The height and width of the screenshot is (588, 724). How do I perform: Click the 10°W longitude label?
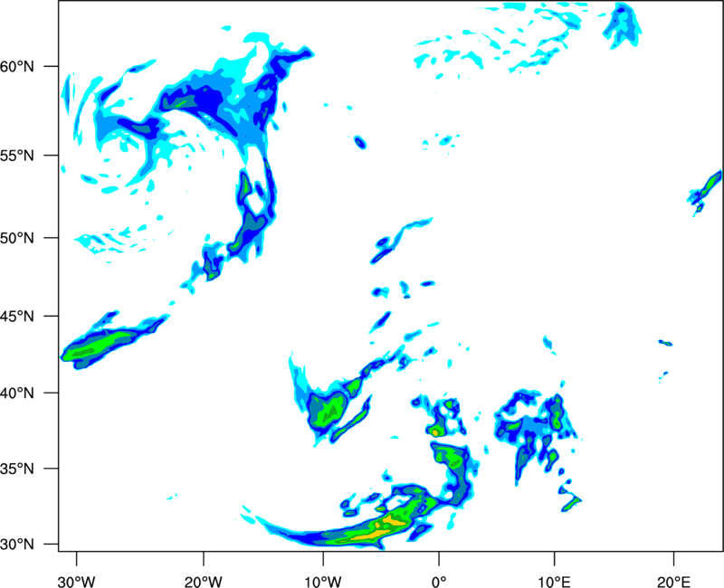[x=323, y=582]
